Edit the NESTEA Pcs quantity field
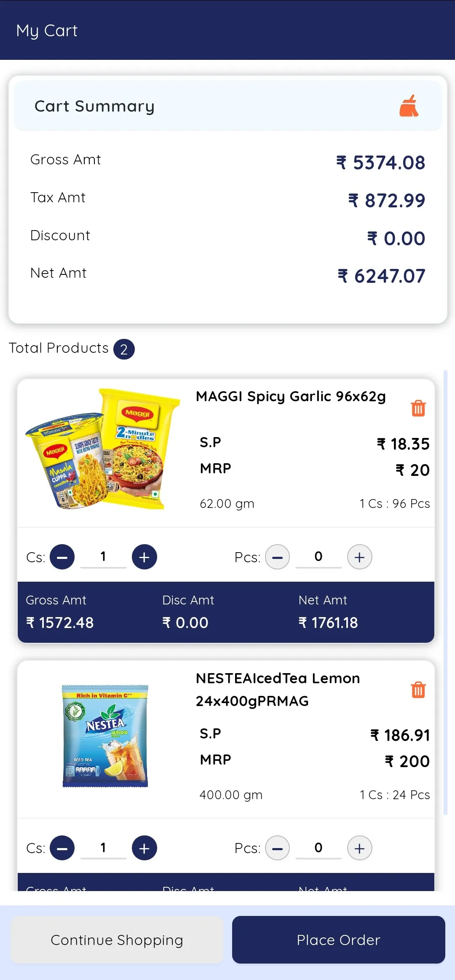Image resolution: width=455 pixels, height=980 pixels. (x=318, y=848)
